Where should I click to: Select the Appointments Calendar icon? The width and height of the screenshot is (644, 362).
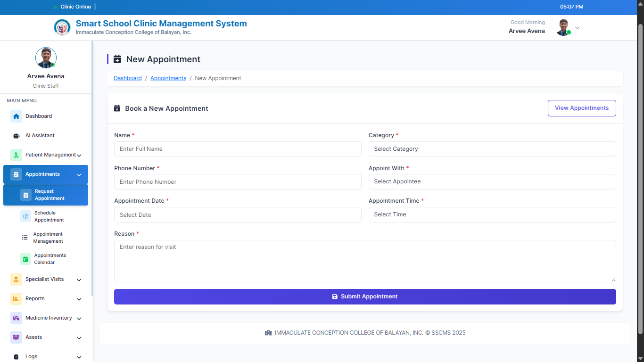[25, 259]
